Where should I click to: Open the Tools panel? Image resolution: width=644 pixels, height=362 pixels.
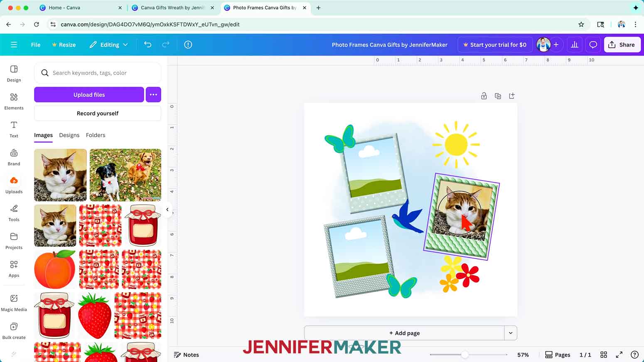[x=14, y=213]
